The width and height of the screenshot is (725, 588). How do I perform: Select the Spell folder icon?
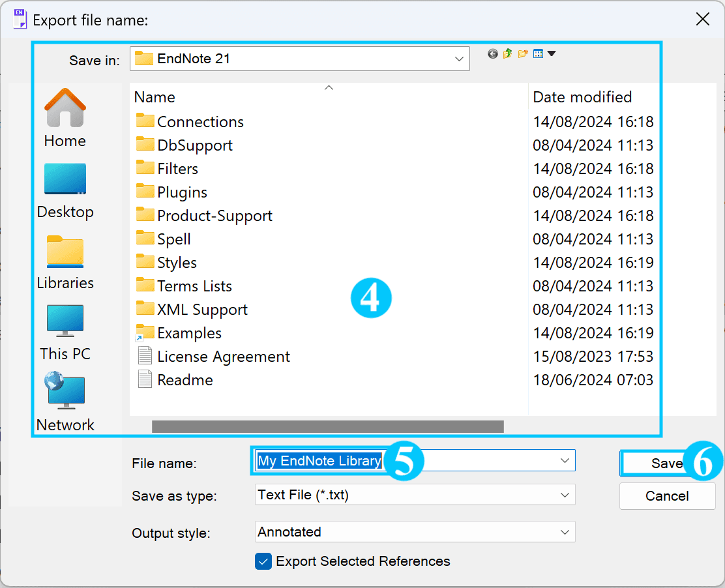tap(145, 238)
